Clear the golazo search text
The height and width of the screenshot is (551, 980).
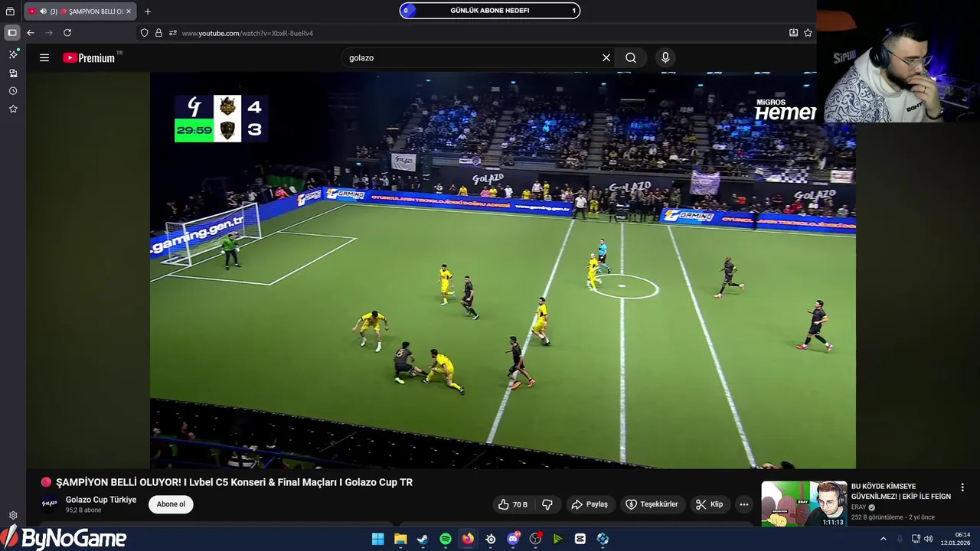(606, 57)
